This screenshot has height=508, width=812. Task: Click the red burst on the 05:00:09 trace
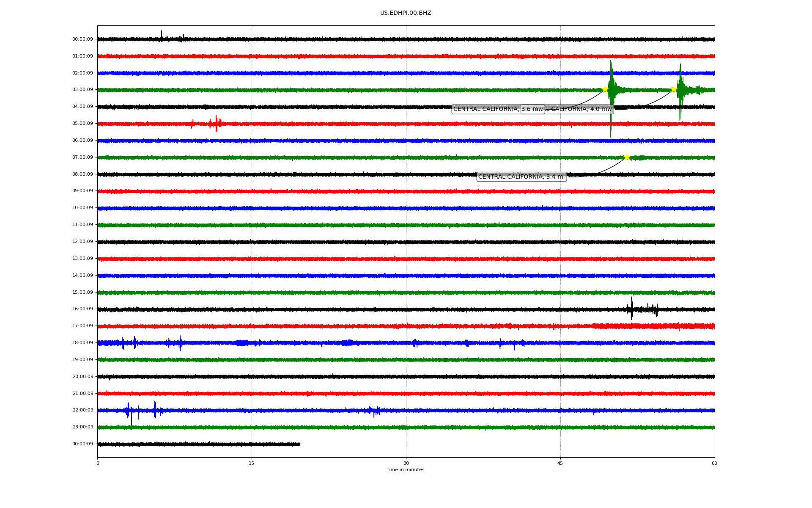coord(216,124)
